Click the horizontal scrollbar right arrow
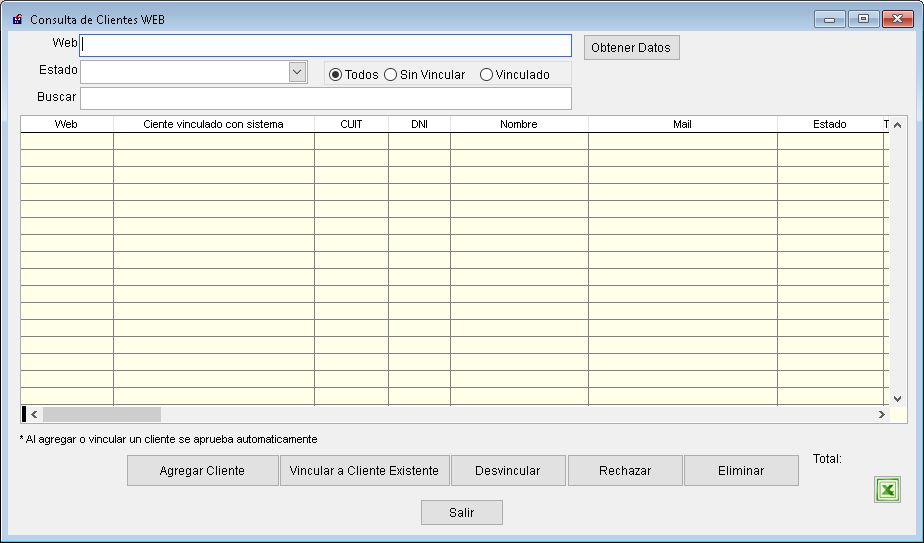Image resolution: width=924 pixels, height=543 pixels. pyautogui.click(x=881, y=414)
